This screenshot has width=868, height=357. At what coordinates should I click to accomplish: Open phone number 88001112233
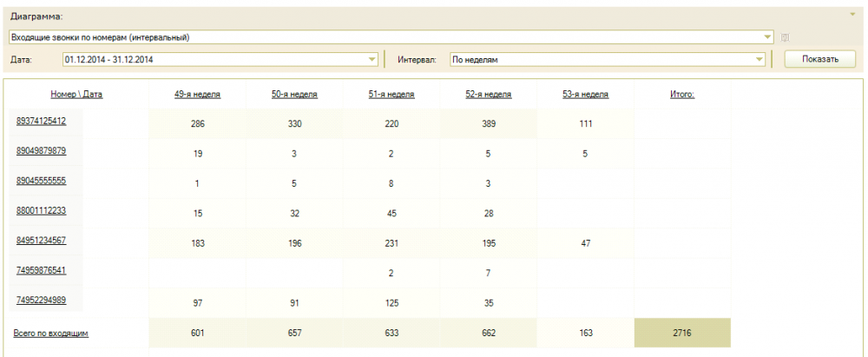(41, 210)
